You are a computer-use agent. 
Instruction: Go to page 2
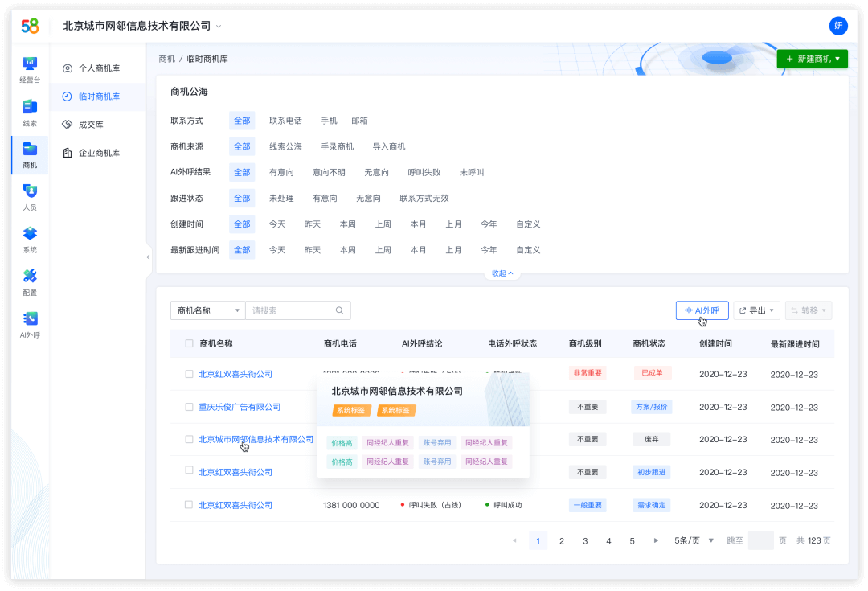coord(561,540)
